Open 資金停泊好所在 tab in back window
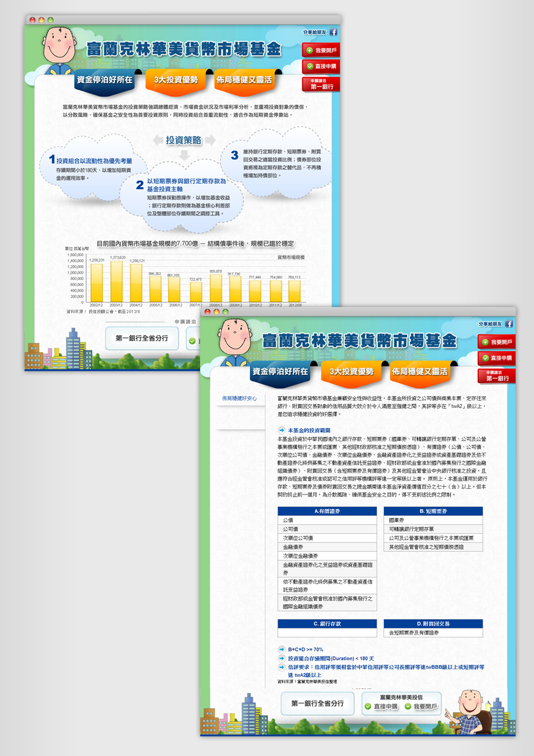The width and height of the screenshot is (534, 756). [x=104, y=81]
